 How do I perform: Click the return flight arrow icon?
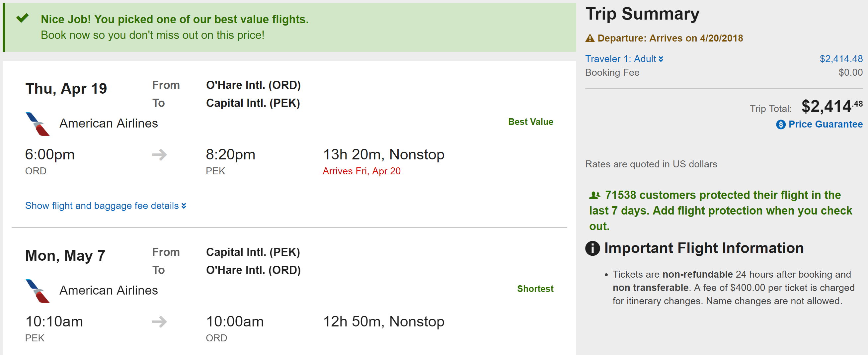pyautogui.click(x=159, y=321)
